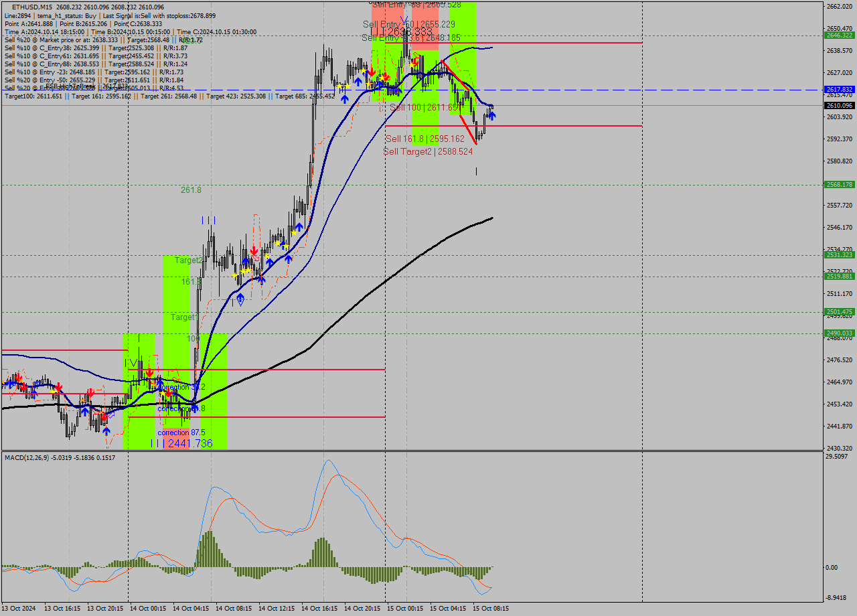
Task: Click the 'Sell Target2 | 2588.524' label
Action: tap(428, 152)
